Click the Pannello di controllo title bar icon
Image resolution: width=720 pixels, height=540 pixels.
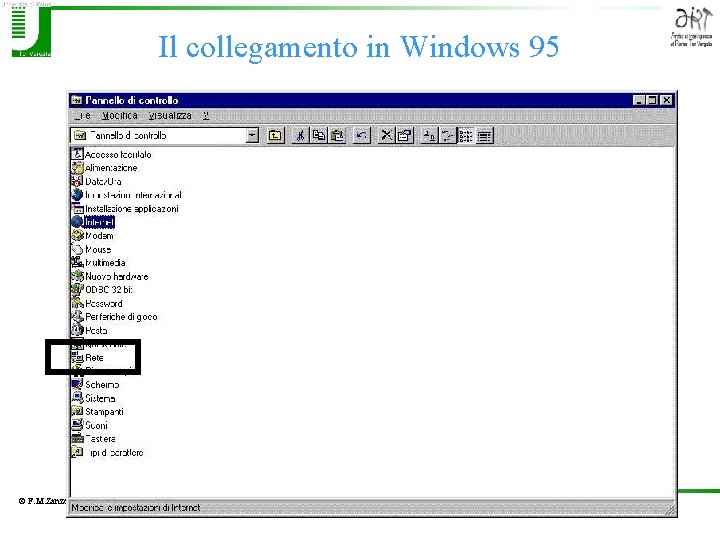click(77, 100)
